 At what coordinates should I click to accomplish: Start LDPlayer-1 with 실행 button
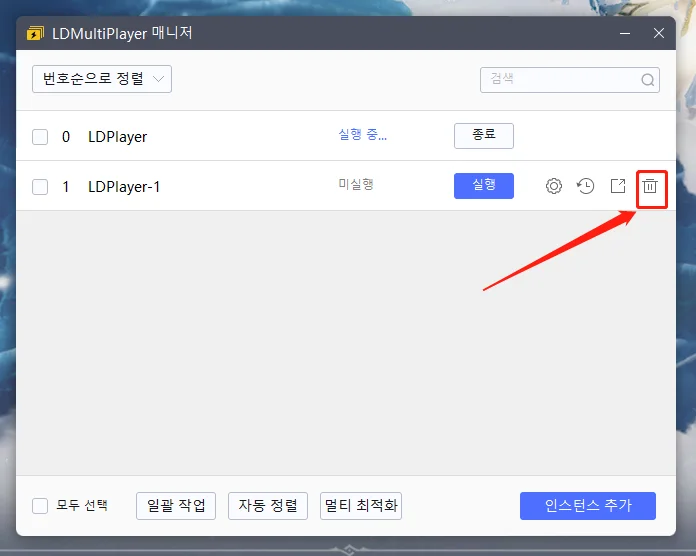click(484, 185)
